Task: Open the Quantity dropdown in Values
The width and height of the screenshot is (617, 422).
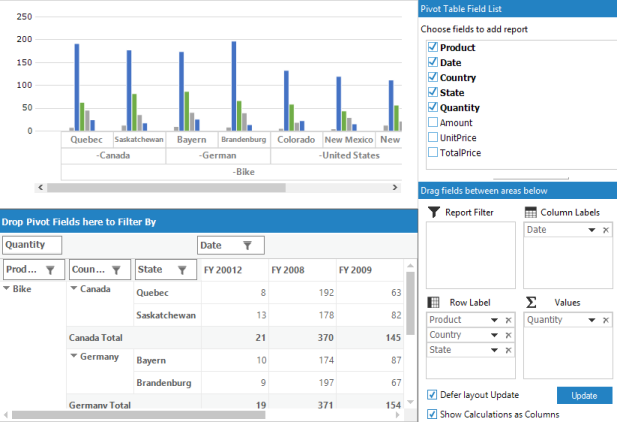Action: click(x=591, y=320)
